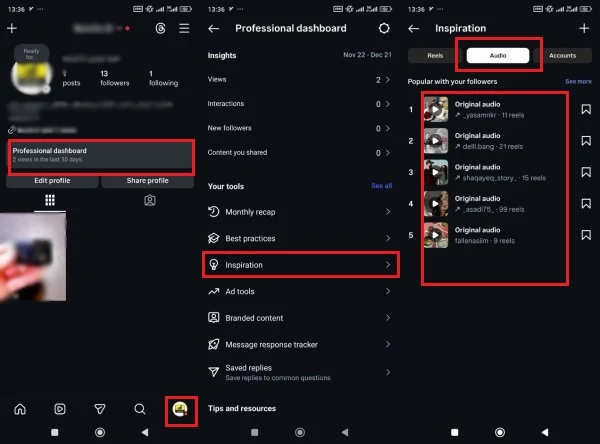Switch to Audio tab in Inspiration

click(498, 56)
